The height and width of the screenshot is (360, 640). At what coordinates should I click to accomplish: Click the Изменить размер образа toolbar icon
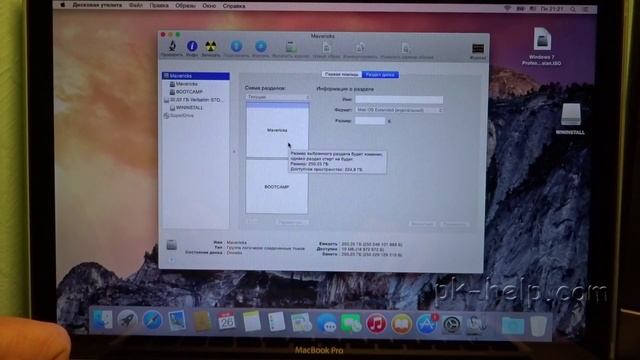pos(406,48)
